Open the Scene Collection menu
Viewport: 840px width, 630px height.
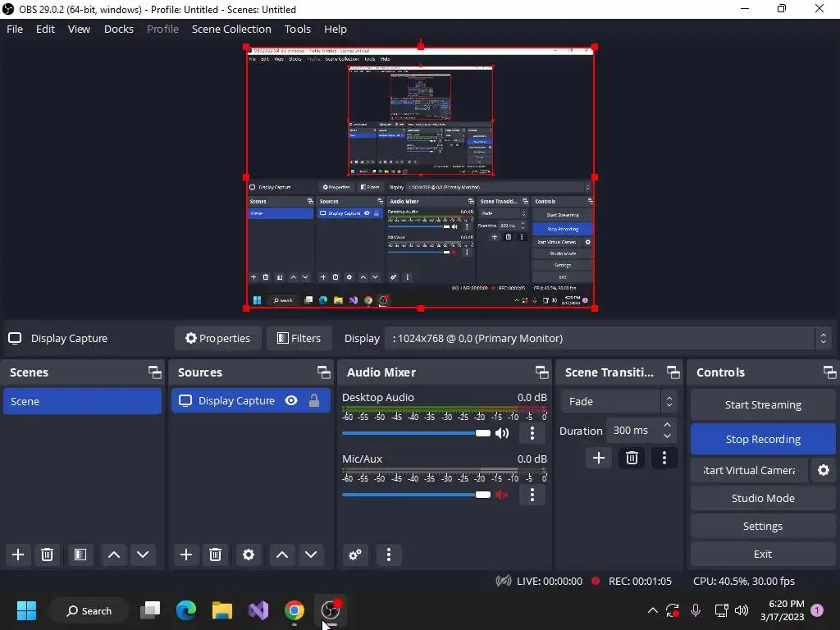coord(231,29)
